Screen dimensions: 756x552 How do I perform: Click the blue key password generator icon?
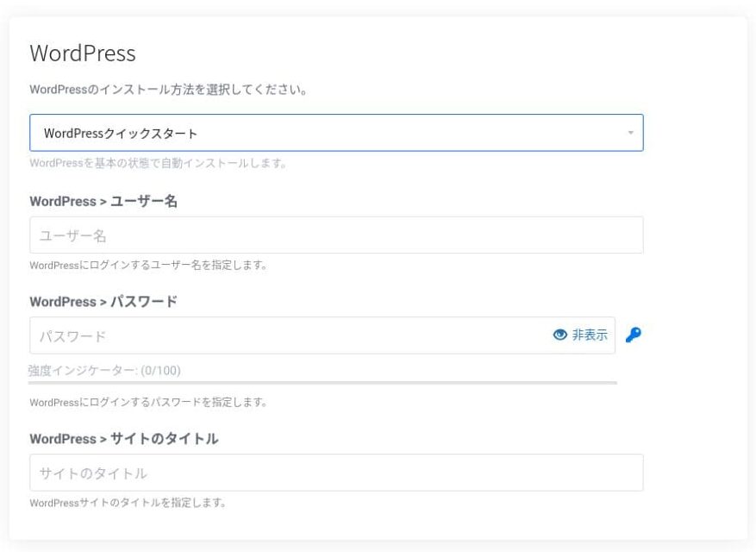pyautogui.click(x=634, y=336)
